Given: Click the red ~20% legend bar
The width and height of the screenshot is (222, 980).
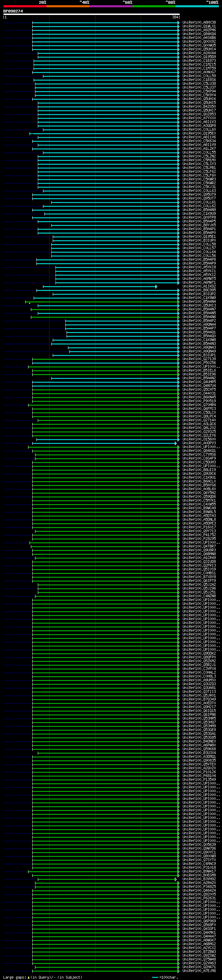Looking at the screenshot, I should tap(25, 6).
